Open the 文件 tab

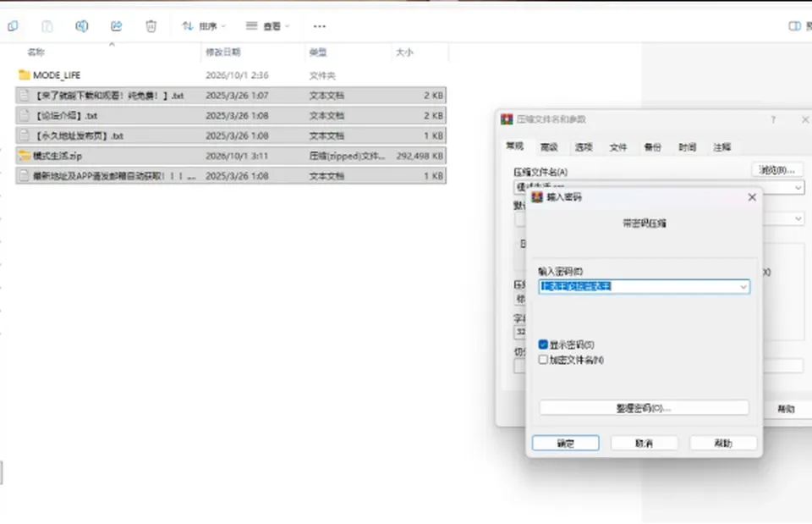(618, 147)
